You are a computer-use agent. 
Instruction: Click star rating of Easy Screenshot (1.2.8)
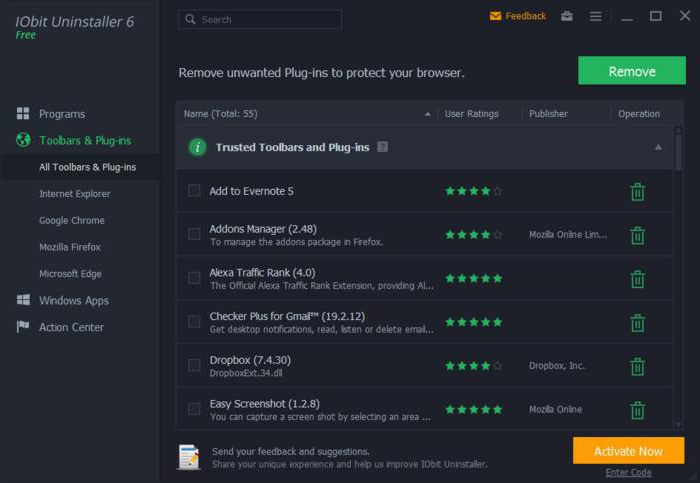[474, 410]
